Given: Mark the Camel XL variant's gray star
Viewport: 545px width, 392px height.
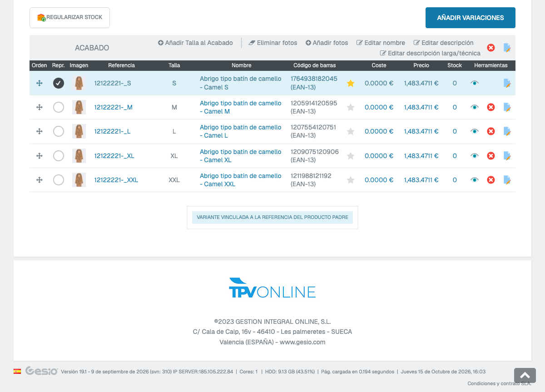Looking at the screenshot, I should click(x=351, y=156).
